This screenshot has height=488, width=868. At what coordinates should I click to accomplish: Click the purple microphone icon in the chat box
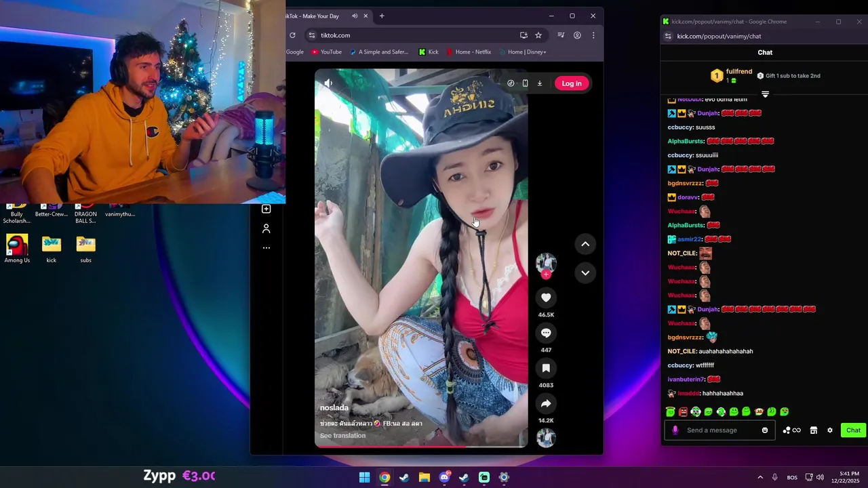(x=675, y=430)
